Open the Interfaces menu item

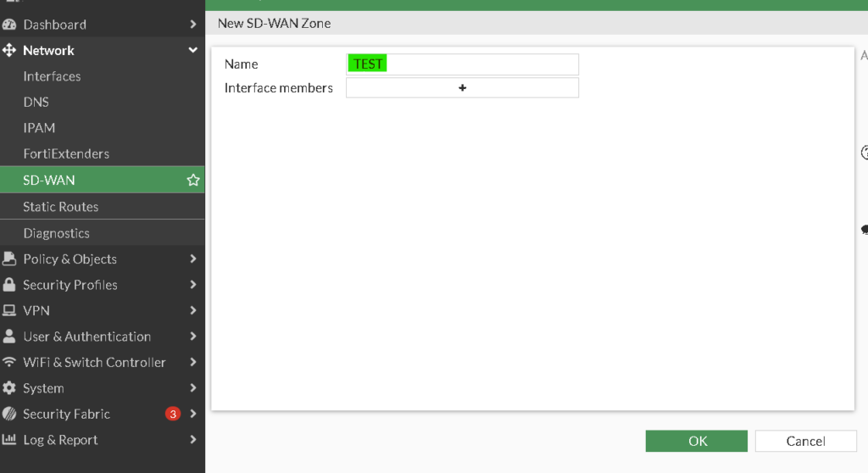tap(52, 76)
